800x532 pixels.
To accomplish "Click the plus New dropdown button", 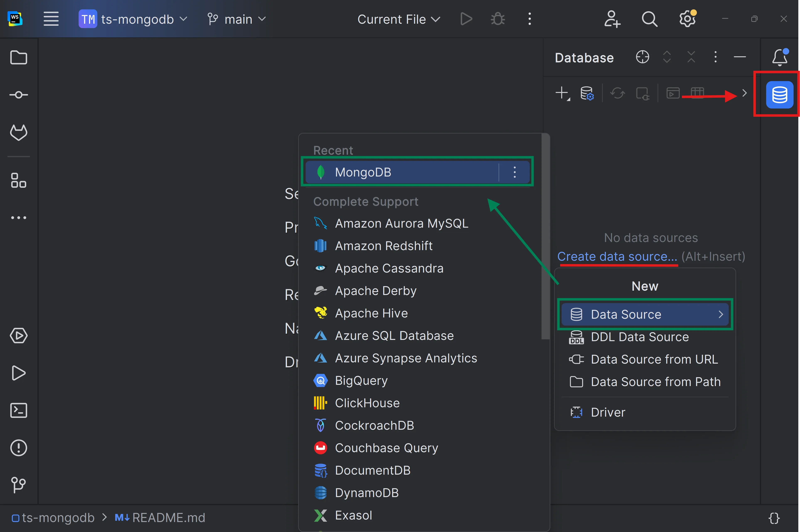I will click(562, 93).
